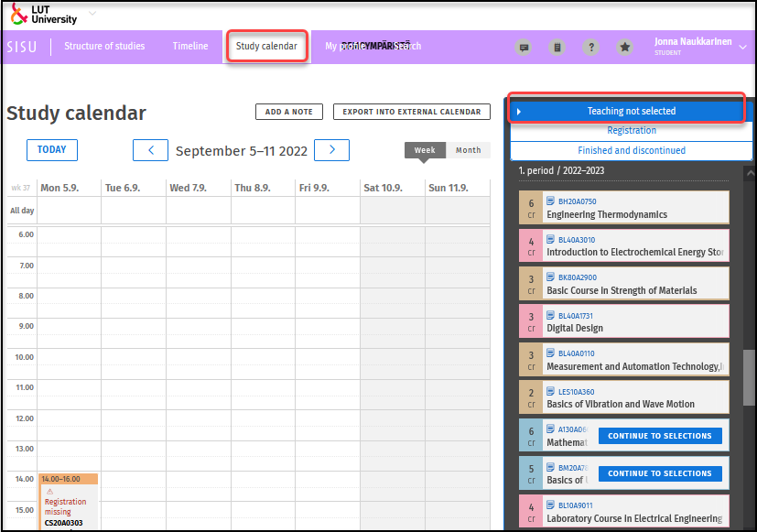Image resolution: width=757 pixels, height=532 pixels.
Task: Select the Finished and discontinued filter
Action: 632,148
